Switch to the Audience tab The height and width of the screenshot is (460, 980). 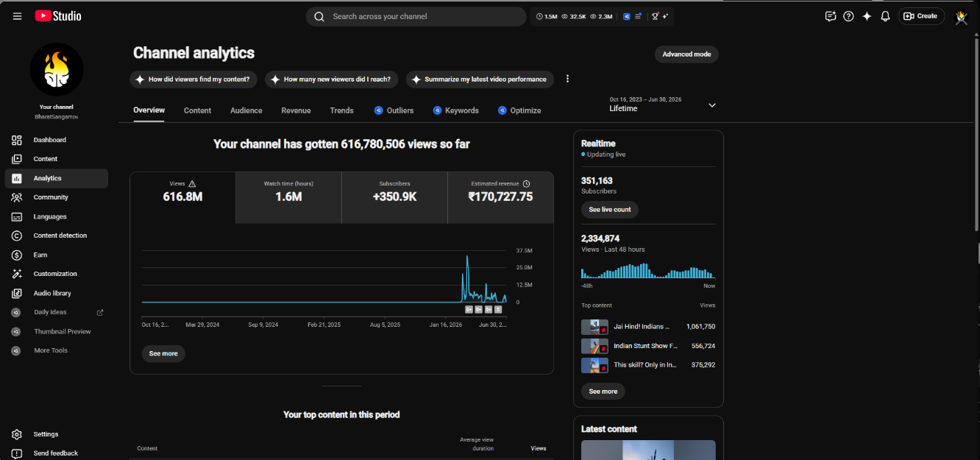coord(246,110)
